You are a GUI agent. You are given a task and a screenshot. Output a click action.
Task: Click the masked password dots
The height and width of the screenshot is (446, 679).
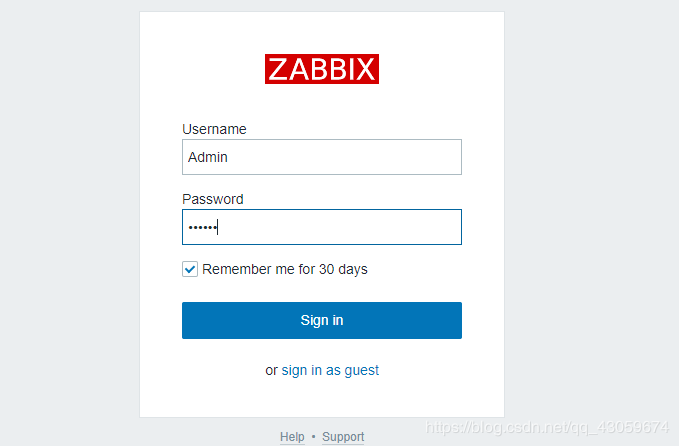(x=202, y=228)
